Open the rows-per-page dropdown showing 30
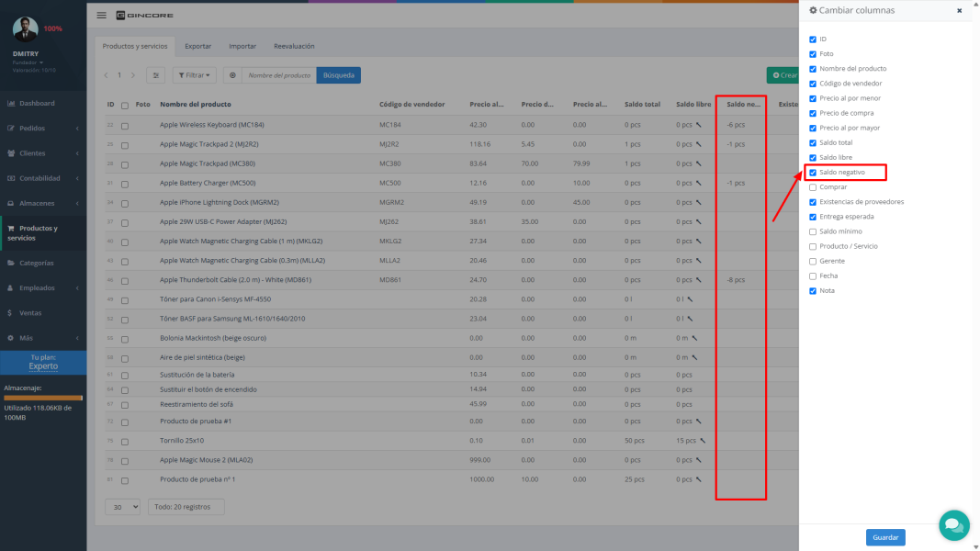This screenshot has height=551, width=980. tap(122, 507)
